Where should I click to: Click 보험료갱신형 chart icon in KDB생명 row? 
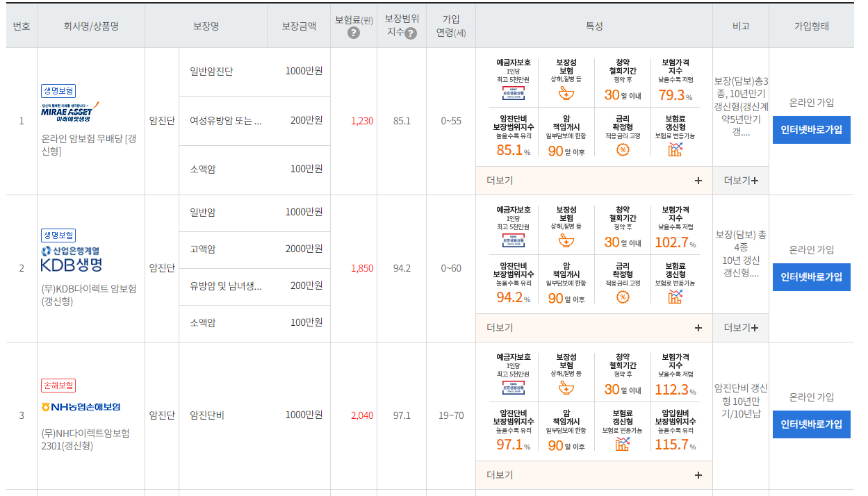point(675,297)
